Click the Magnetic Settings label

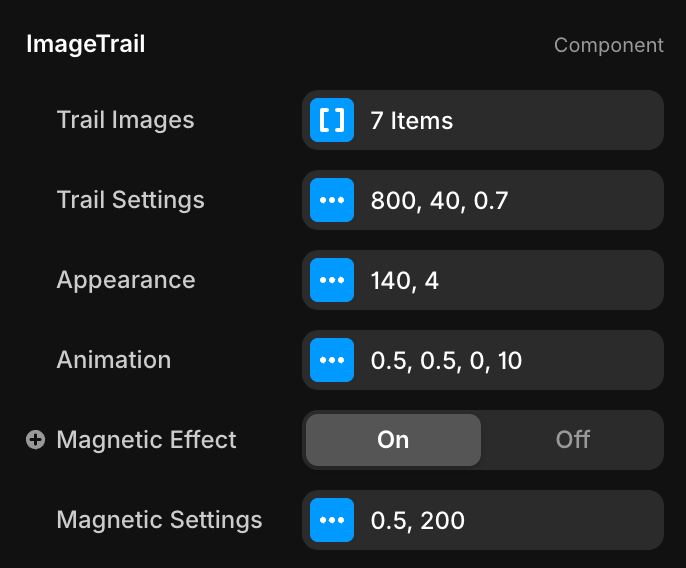coord(159,520)
